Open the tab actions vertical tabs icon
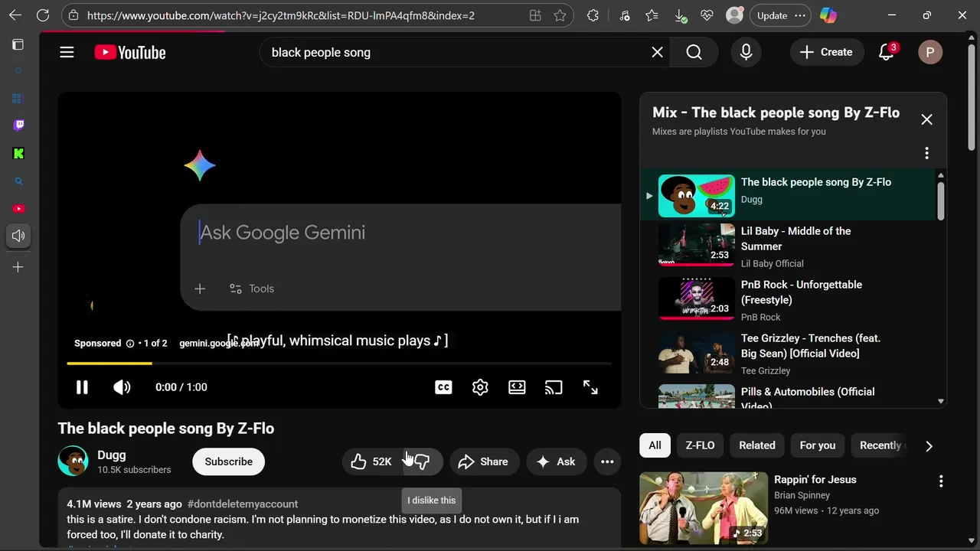 tap(18, 44)
